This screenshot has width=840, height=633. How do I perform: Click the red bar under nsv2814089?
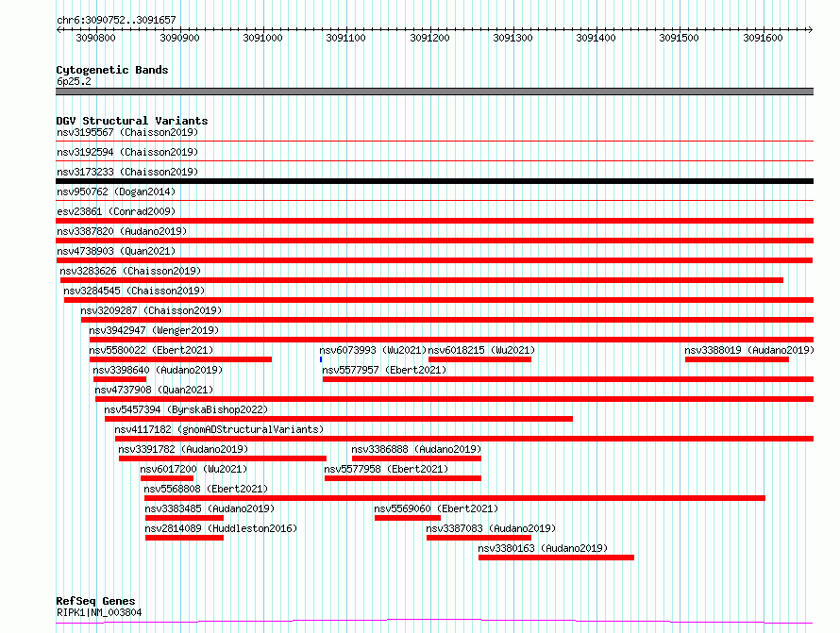tap(184, 538)
